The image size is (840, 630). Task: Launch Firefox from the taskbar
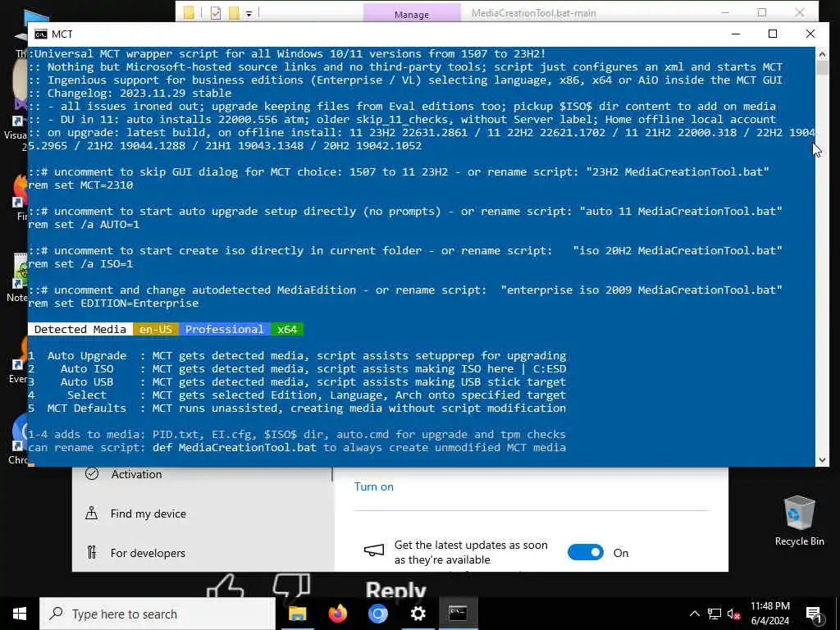point(337,614)
